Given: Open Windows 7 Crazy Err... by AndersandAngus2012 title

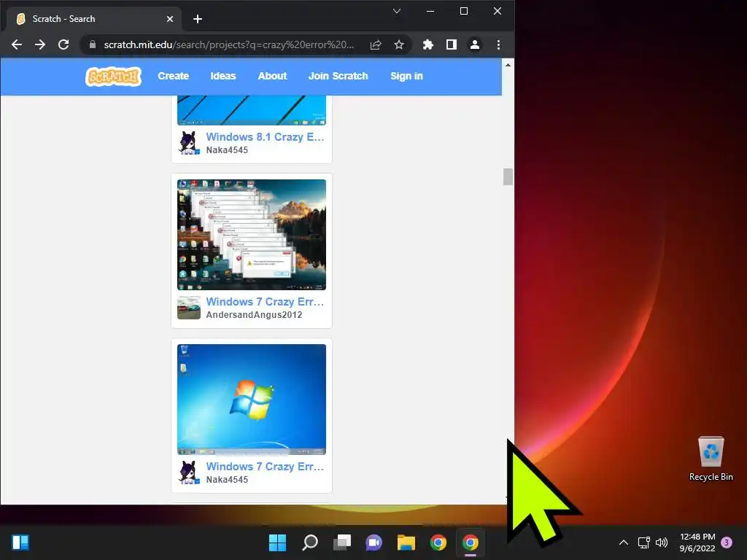Looking at the screenshot, I should (265, 302).
